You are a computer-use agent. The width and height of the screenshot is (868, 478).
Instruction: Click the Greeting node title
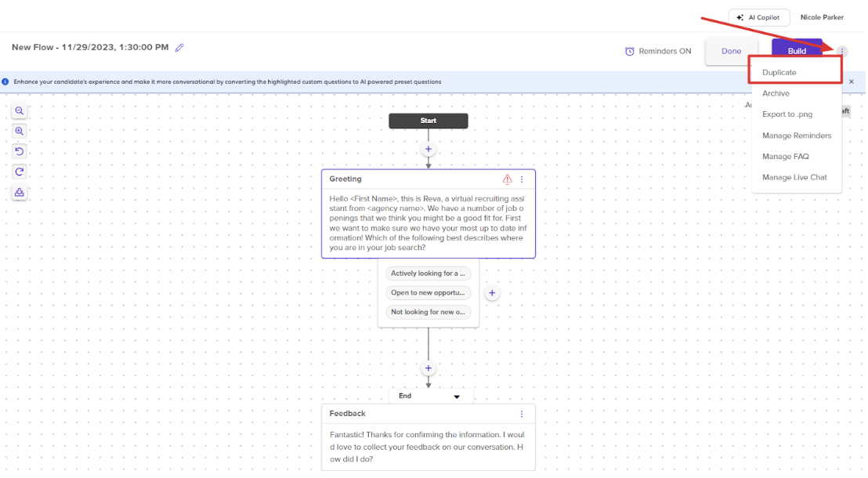[345, 179]
